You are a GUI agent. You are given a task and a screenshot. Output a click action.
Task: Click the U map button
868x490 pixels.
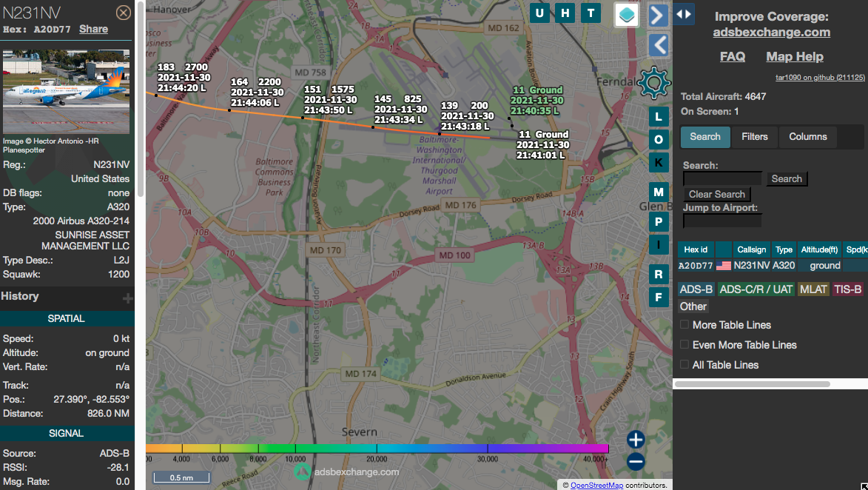539,13
